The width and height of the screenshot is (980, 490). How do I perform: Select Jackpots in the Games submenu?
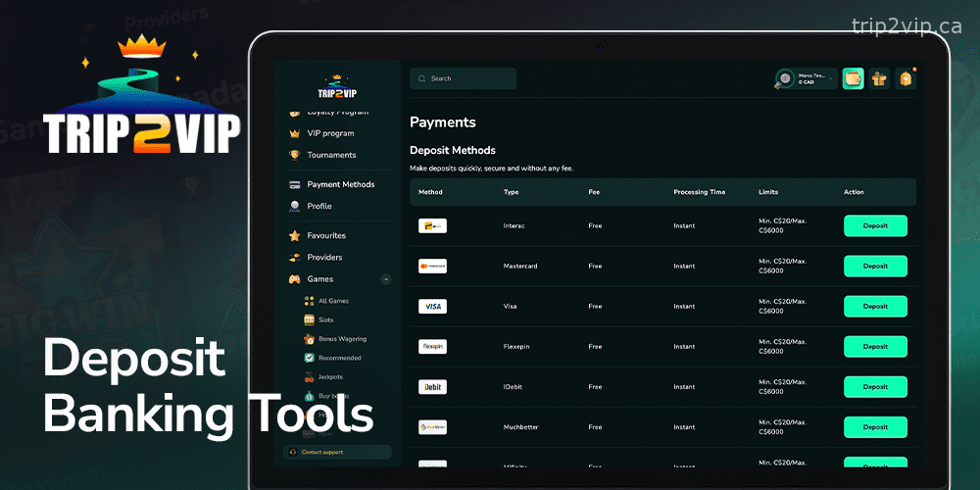pos(330,377)
